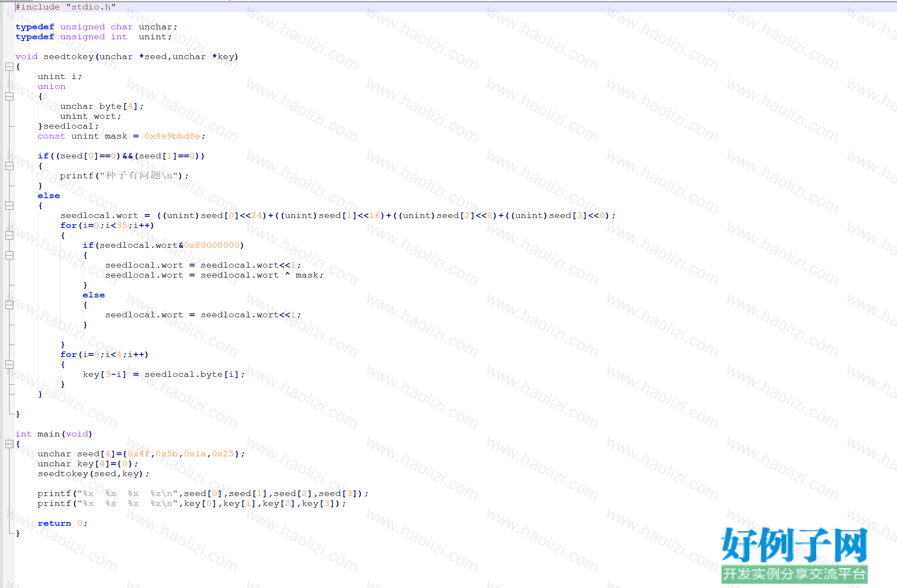
Task: Click the printf with Chinese string line
Action: tap(124, 176)
